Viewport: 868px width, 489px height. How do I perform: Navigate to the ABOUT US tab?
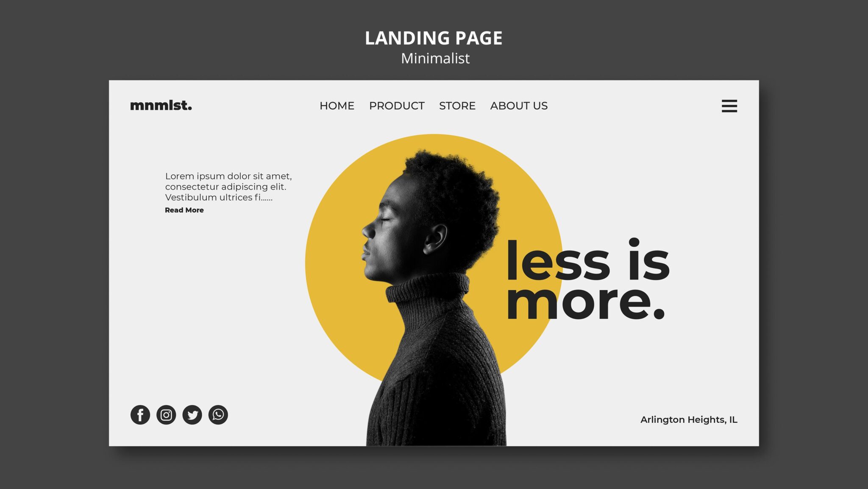[518, 106]
